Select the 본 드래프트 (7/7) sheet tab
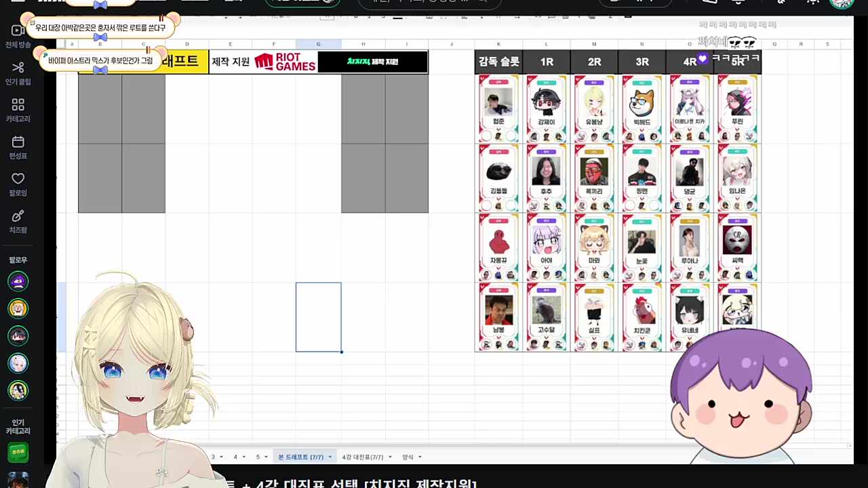This screenshot has width=868, height=488. [300, 457]
